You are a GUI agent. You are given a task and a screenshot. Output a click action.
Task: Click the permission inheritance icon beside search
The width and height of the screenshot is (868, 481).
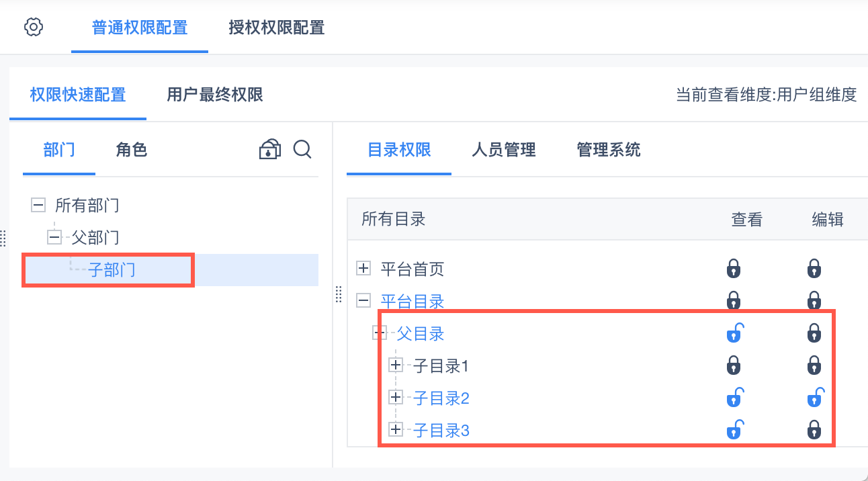[x=269, y=149]
